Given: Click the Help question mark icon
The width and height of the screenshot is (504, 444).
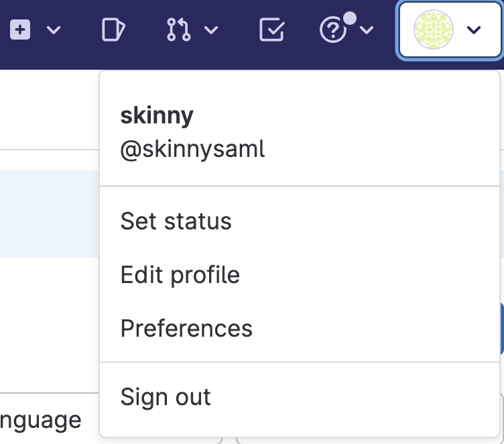Looking at the screenshot, I should 333,31.
